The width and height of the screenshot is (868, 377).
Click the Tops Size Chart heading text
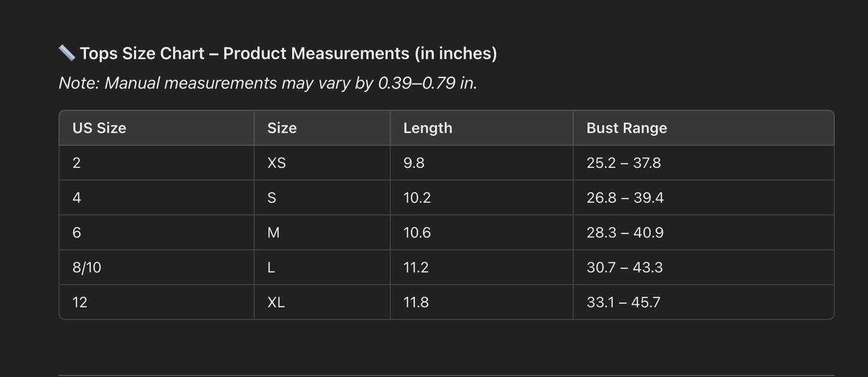tap(288, 54)
